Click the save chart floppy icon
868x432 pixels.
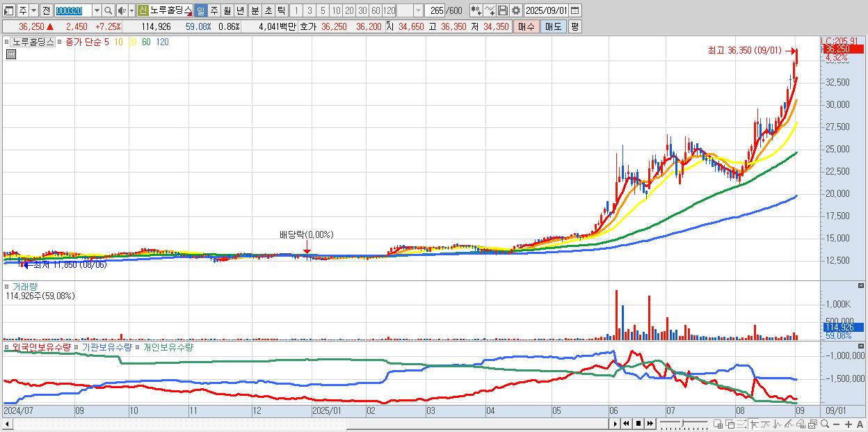[503, 10]
